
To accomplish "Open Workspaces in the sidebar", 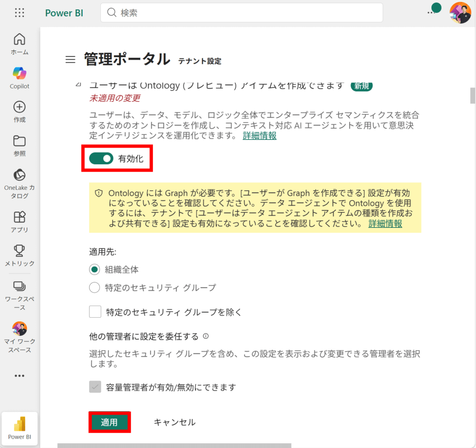I will point(20,292).
